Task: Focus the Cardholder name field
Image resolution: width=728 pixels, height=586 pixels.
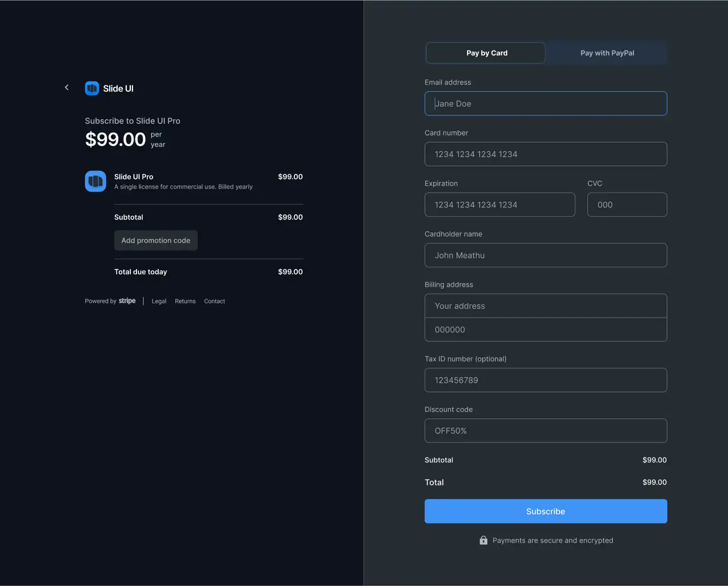Action: pos(546,255)
